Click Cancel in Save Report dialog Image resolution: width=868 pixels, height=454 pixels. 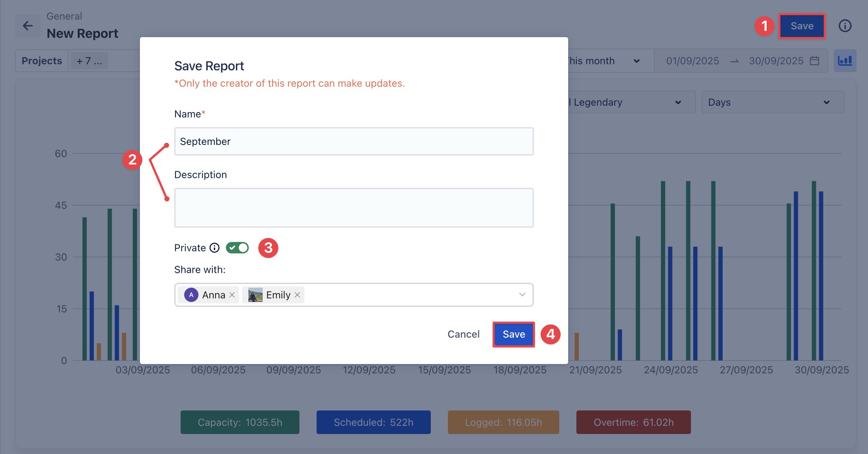click(x=463, y=334)
